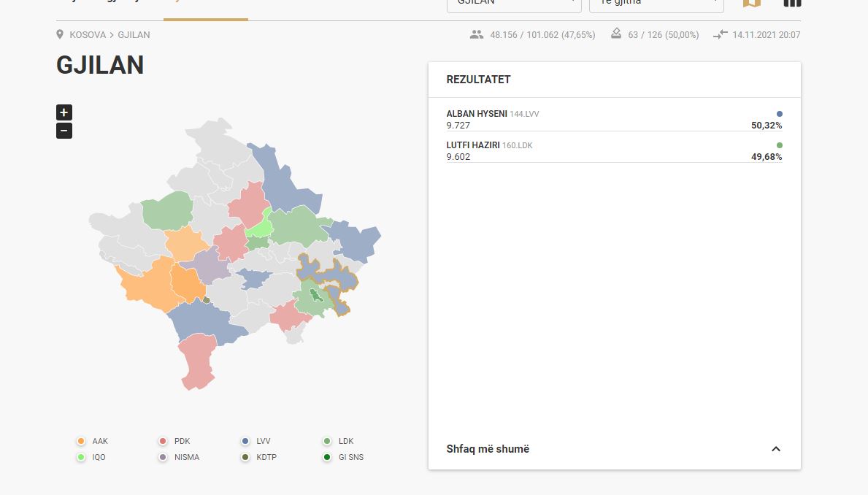Click the last update arrows icon

721,34
